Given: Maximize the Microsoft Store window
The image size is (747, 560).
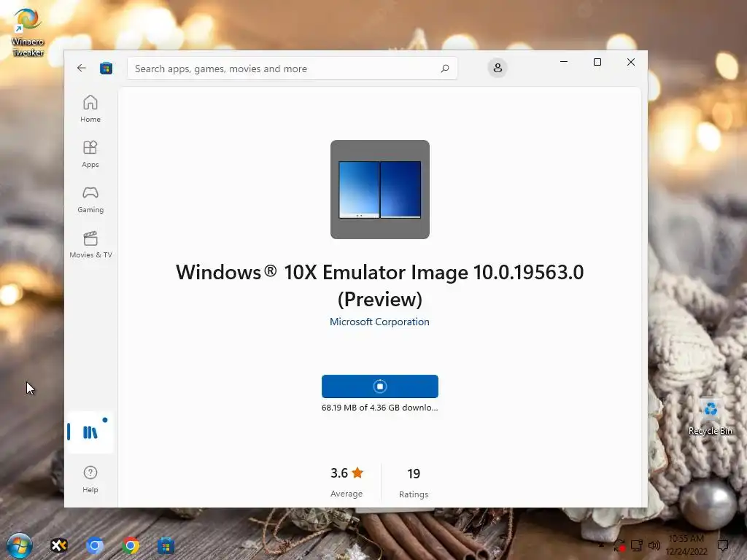Looking at the screenshot, I should pos(597,62).
